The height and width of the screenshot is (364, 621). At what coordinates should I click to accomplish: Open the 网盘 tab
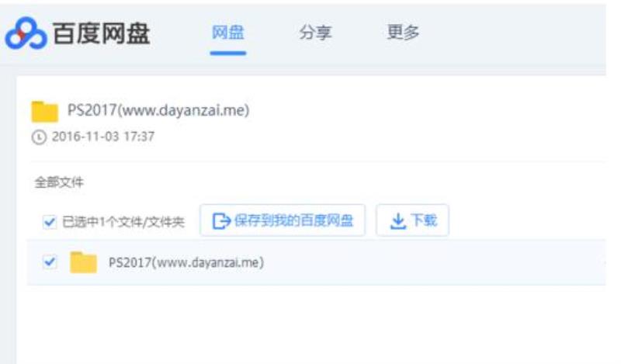(227, 33)
